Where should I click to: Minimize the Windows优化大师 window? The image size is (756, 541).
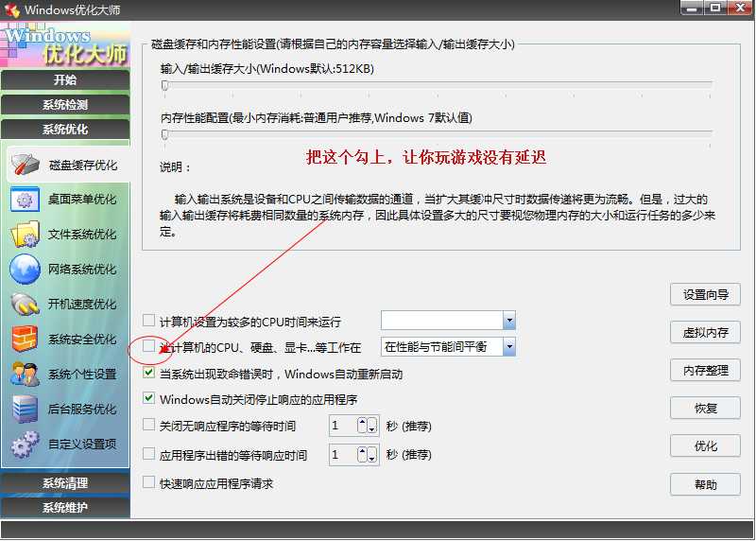click(x=692, y=8)
